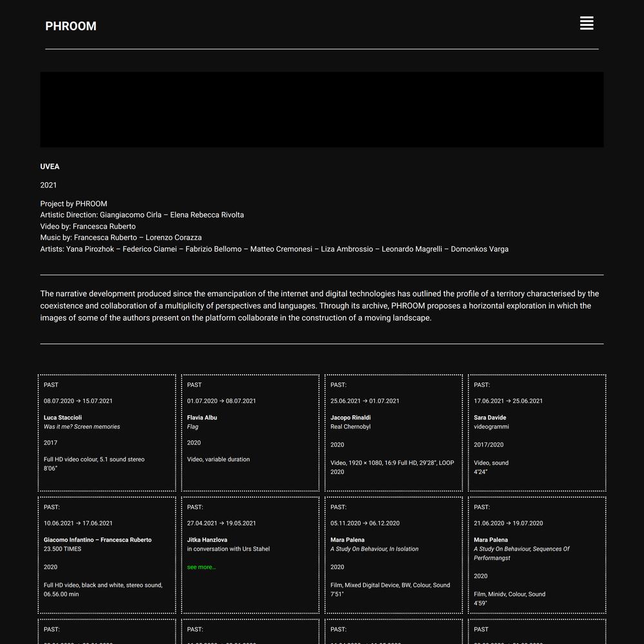
Task: Open Mara Palena name above 'Sequences Of Performangst'
Action: (491, 540)
